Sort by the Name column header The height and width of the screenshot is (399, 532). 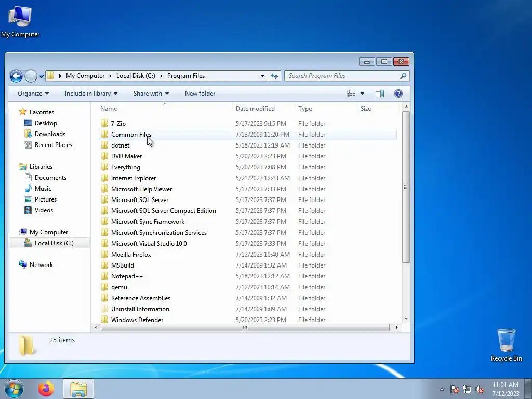[165, 109]
